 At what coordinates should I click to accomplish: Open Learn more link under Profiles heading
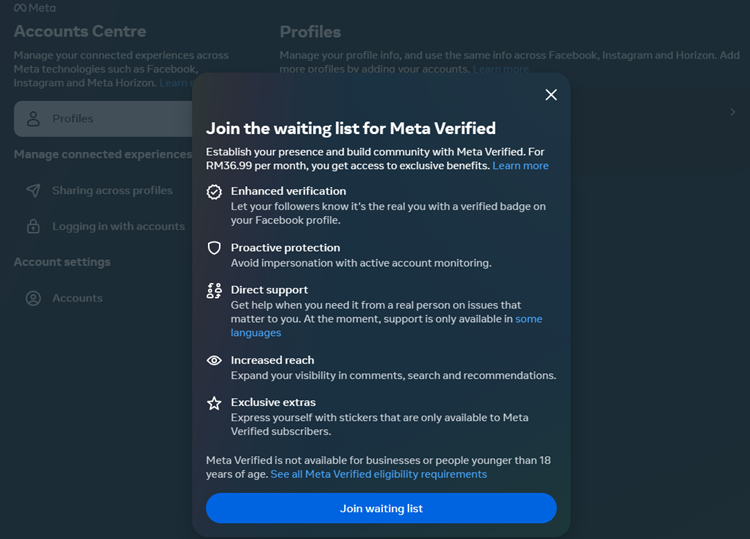click(x=501, y=69)
